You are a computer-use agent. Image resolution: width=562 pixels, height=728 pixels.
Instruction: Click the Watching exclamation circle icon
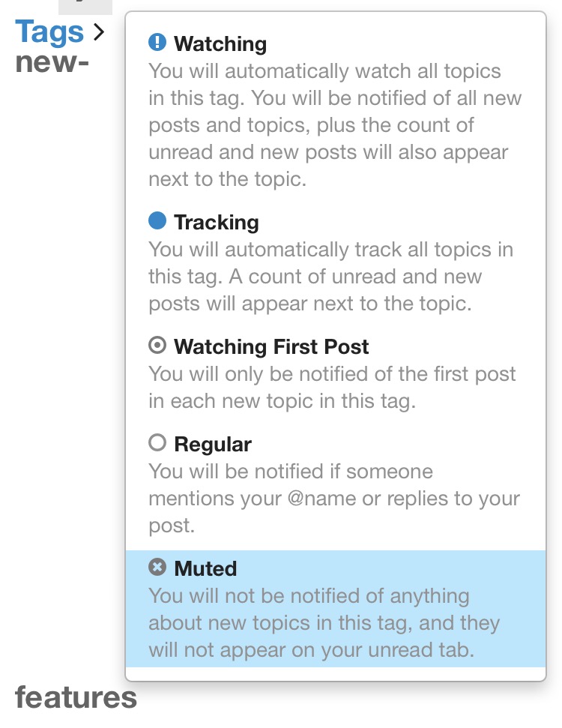click(x=157, y=42)
